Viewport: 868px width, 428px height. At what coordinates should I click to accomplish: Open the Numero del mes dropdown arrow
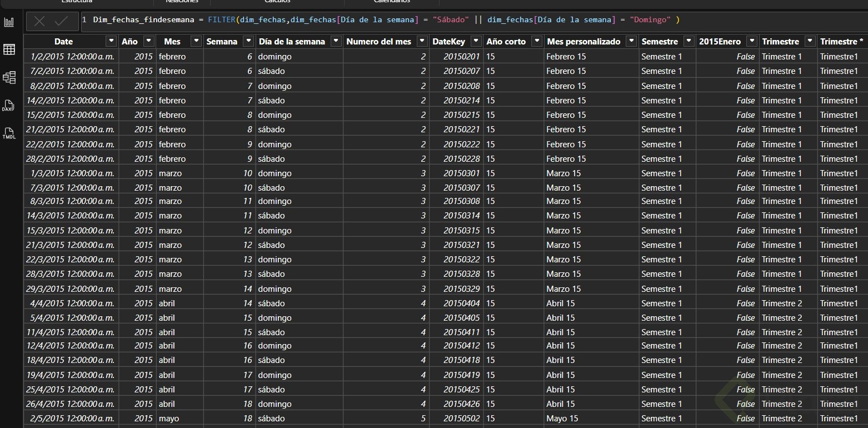(422, 41)
